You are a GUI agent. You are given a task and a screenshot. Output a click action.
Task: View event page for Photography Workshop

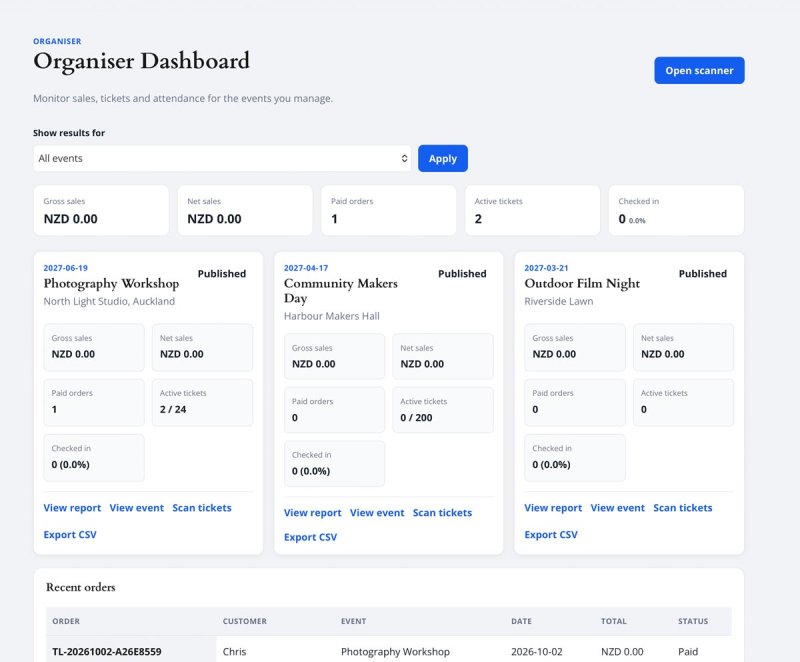coord(137,508)
